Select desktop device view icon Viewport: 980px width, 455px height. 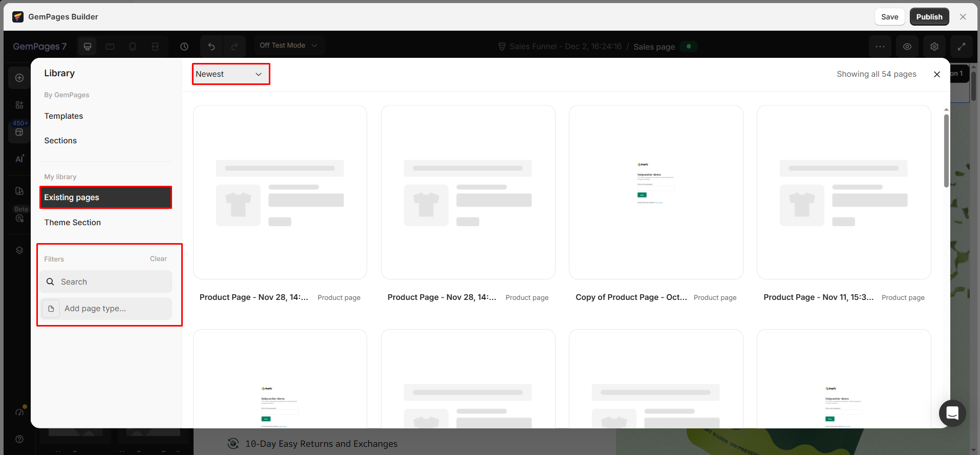[88, 47]
